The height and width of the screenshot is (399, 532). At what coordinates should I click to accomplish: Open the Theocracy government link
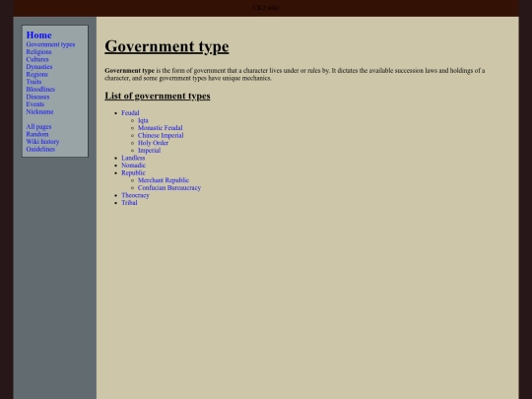(x=135, y=195)
